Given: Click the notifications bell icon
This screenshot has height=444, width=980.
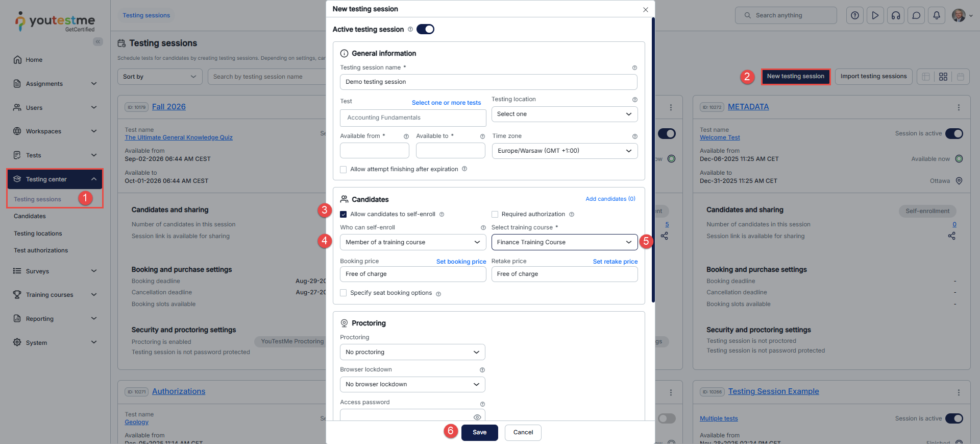Looking at the screenshot, I should 936,15.
